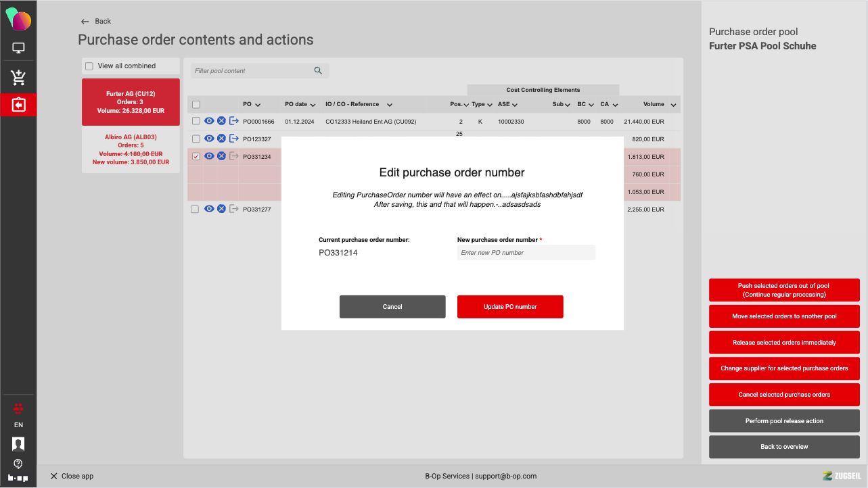The height and width of the screenshot is (488, 868).
Task: Expand the PO column sort dropdown
Action: point(258,105)
